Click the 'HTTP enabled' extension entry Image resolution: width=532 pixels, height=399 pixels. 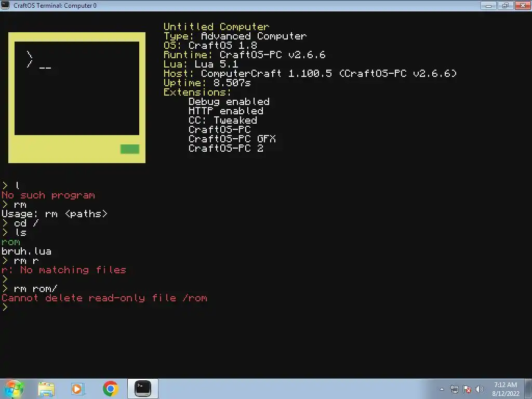tap(226, 111)
